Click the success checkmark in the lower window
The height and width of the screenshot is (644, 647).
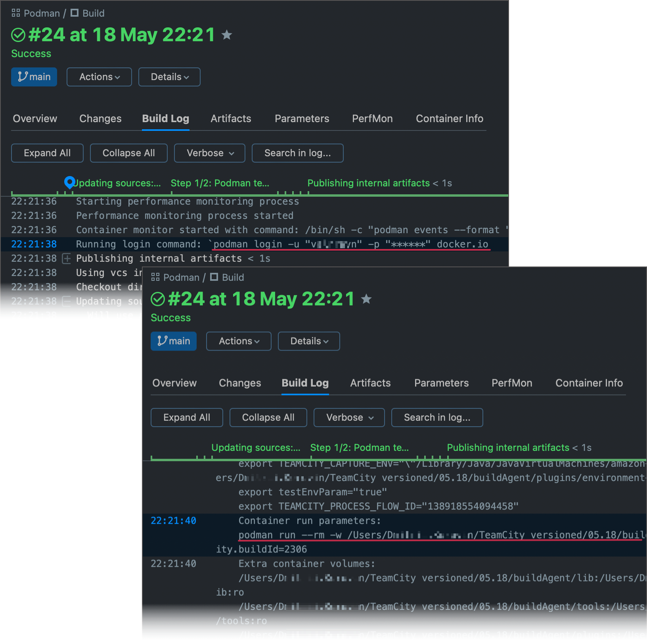pos(158,299)
